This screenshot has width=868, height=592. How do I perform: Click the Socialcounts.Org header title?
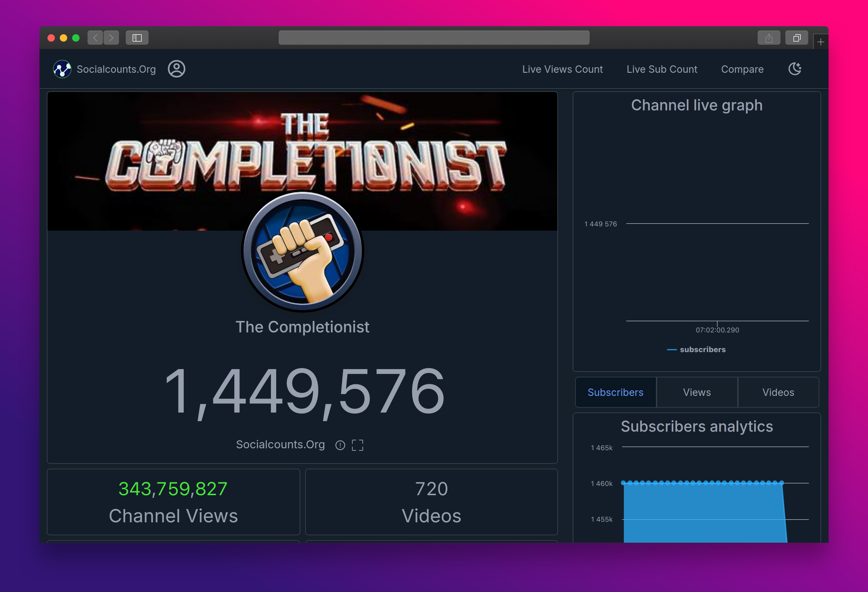(x=116, y=69)
